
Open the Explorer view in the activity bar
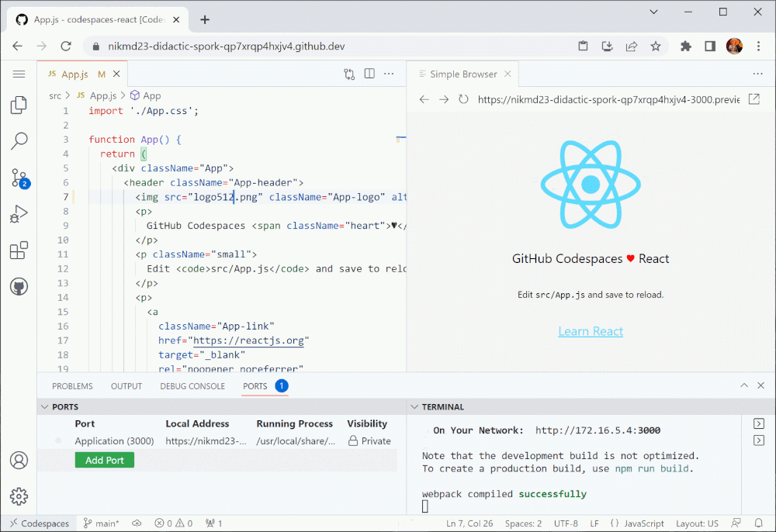click(19, 105)
